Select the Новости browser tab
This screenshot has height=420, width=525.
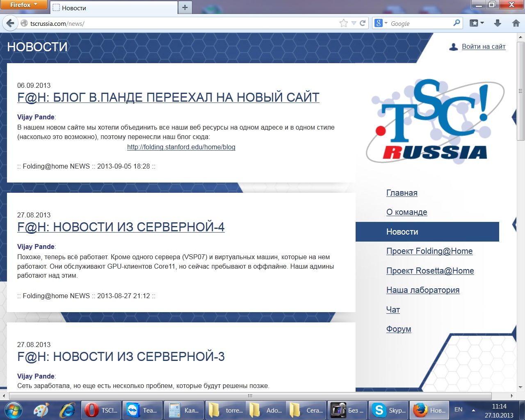point(114,8)
